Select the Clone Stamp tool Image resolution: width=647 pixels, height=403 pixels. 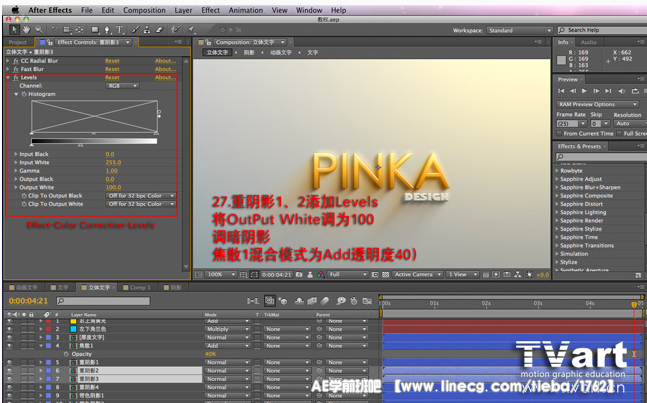pos(147,30)
